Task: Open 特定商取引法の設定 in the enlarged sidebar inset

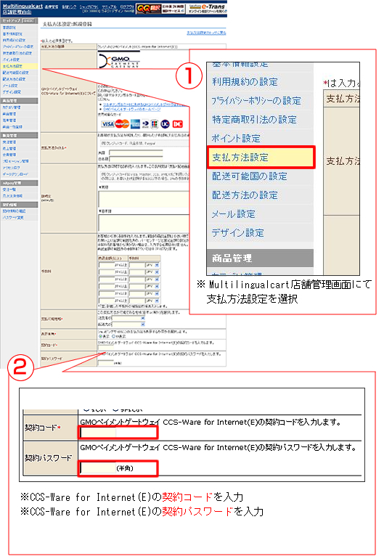Action: (254, 120)
